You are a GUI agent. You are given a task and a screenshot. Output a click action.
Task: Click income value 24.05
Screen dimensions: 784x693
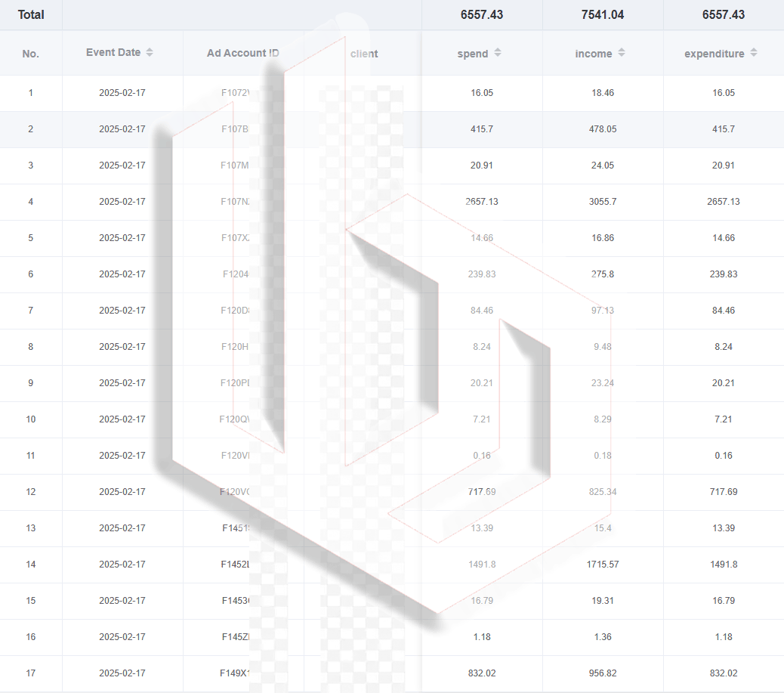tap(603, 165)
